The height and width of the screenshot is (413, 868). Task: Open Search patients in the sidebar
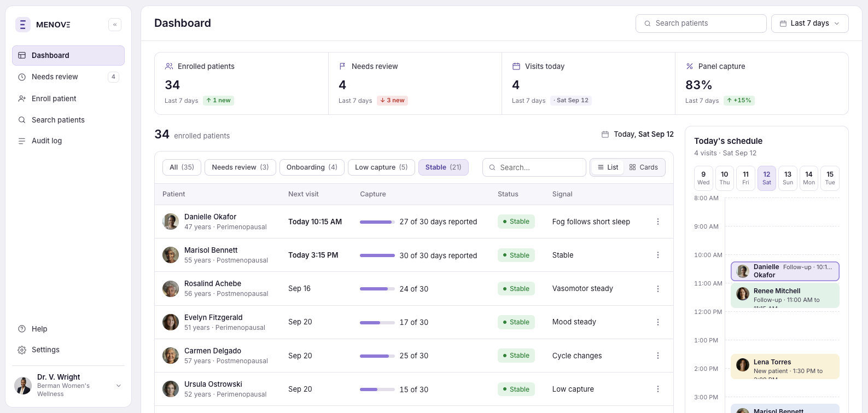click(68, 120)
